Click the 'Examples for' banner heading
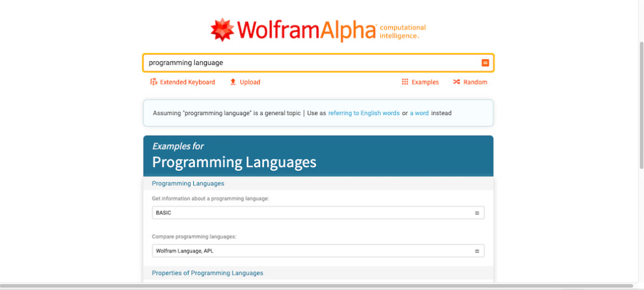 [x=178, y=146]
